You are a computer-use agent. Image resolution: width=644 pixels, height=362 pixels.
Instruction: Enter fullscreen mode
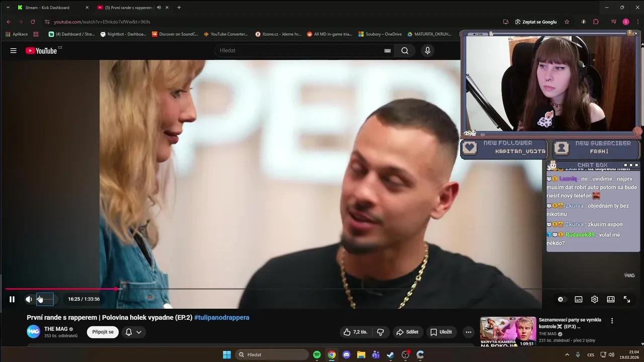coord(627,299)
